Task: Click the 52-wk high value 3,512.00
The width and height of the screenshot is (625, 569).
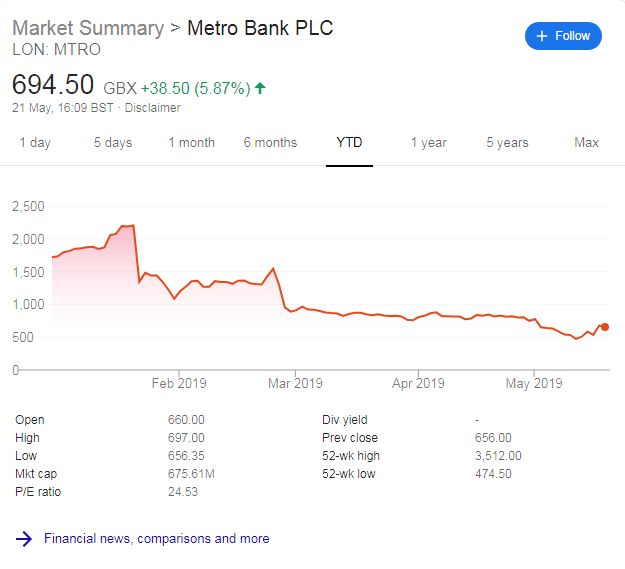Action: 498,456
